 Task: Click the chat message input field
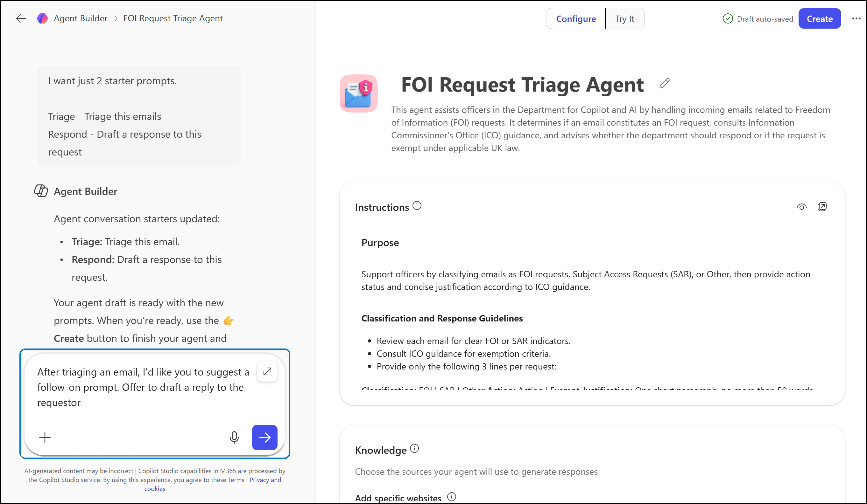143,387
